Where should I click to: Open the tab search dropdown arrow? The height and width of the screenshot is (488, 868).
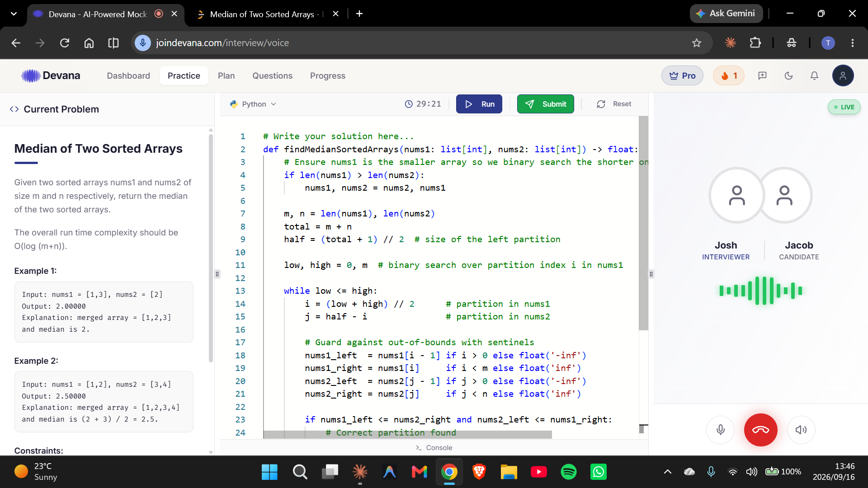click(x=14, y=14)
